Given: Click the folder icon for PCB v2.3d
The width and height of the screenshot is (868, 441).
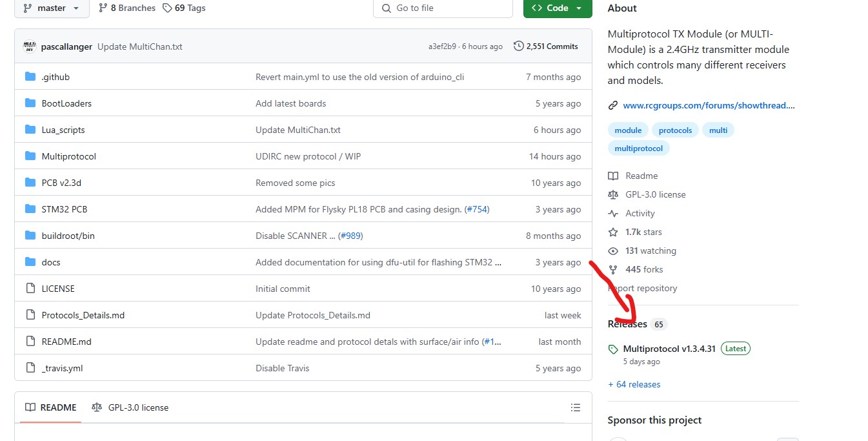Looking at the screenshot, I should (x=30, y=183).
